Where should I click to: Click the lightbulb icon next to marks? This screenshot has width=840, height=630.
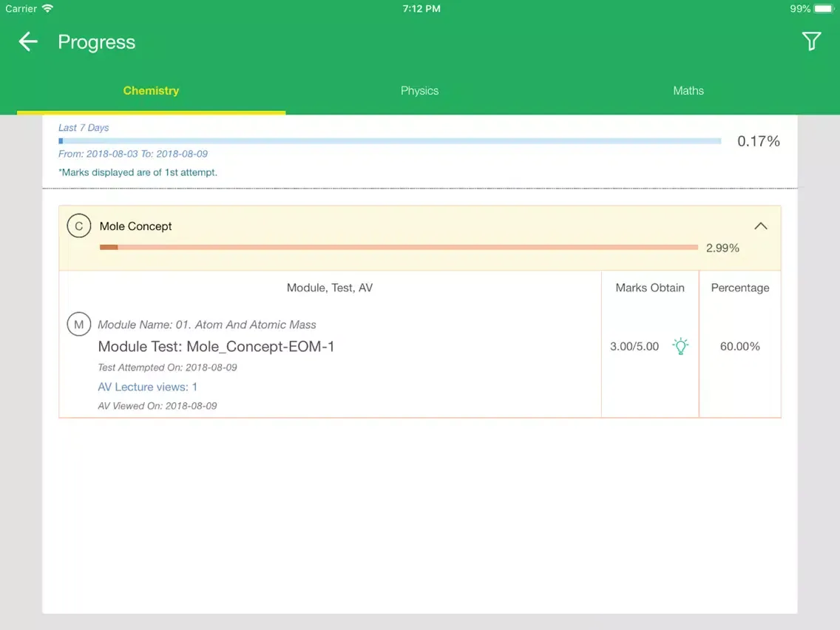coord(680,345)
